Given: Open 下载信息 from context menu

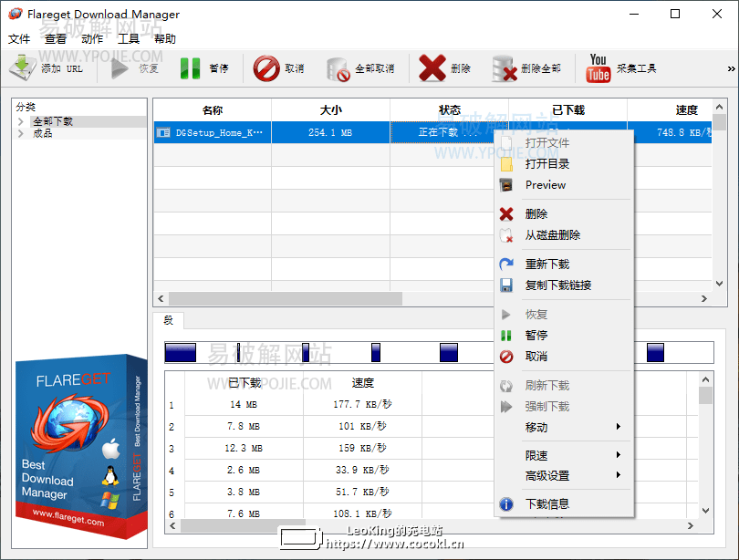Looking at the screenshot, I should click(547, 504).
